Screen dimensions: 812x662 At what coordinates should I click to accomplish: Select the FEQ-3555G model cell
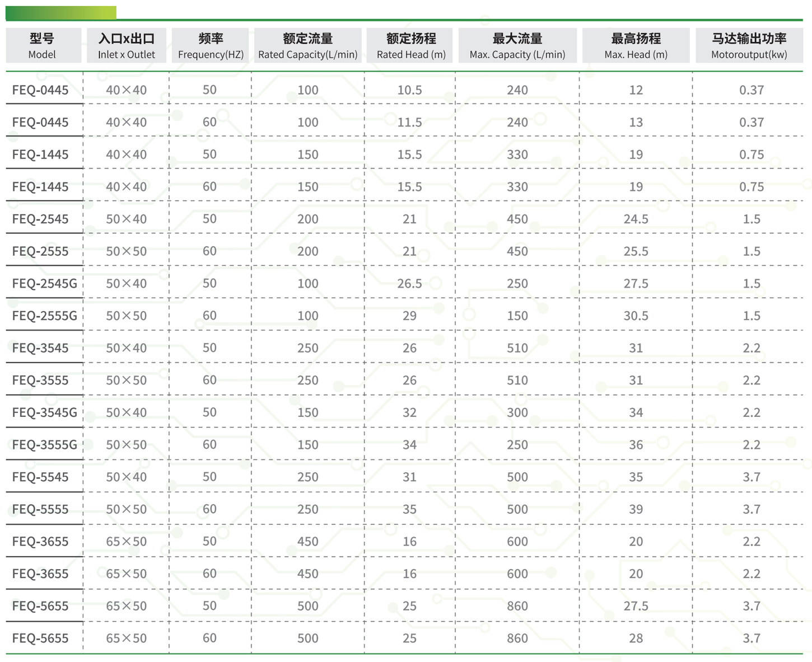[x=44, y=445]
